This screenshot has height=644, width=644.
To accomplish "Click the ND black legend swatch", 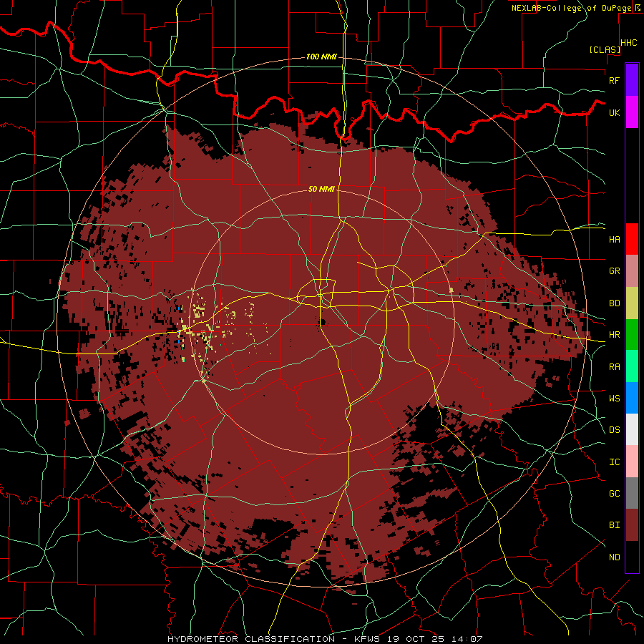I will click(x=632, y=557).
